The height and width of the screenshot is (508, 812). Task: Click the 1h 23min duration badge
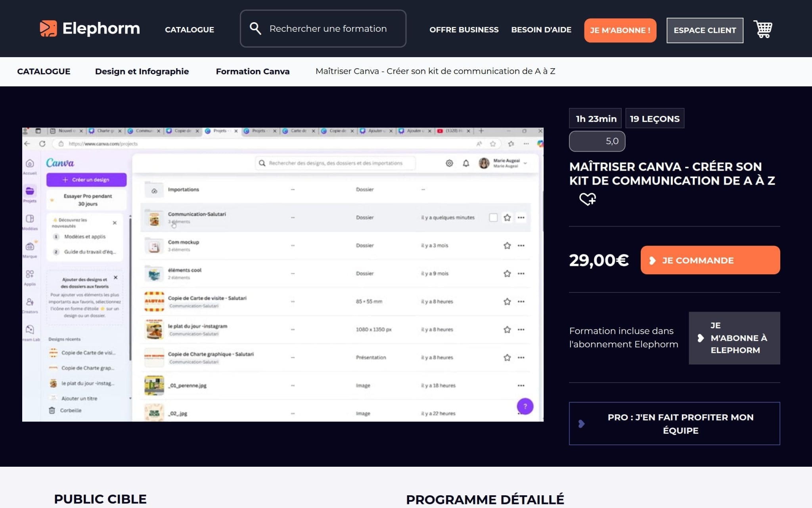596,118
